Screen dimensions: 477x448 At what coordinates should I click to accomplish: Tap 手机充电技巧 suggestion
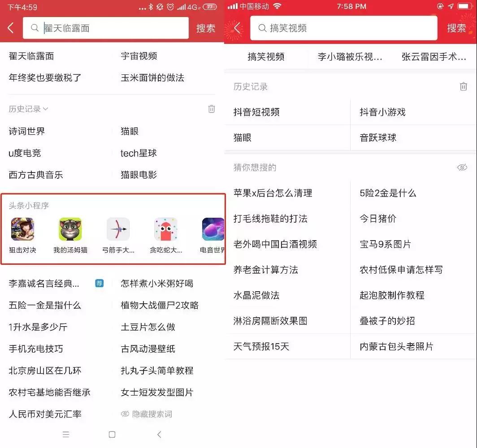(x=36, y=349)
